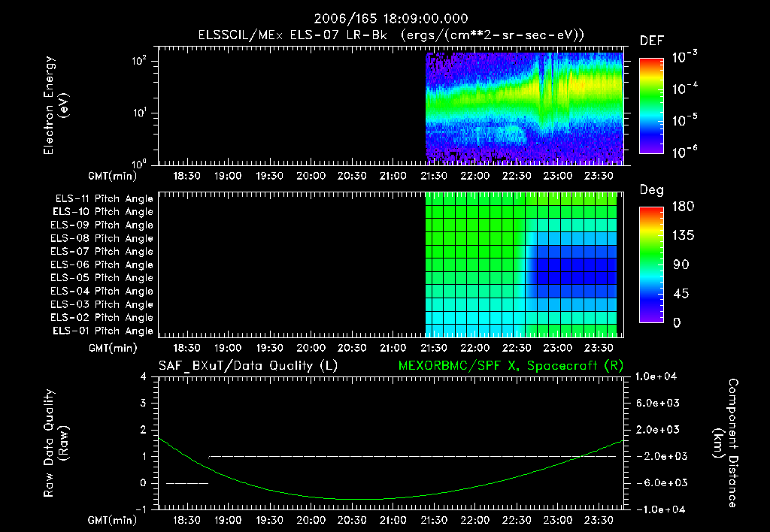
Task: Click 6.0e+03 on the distance axis
Action: tap(657, 403)
